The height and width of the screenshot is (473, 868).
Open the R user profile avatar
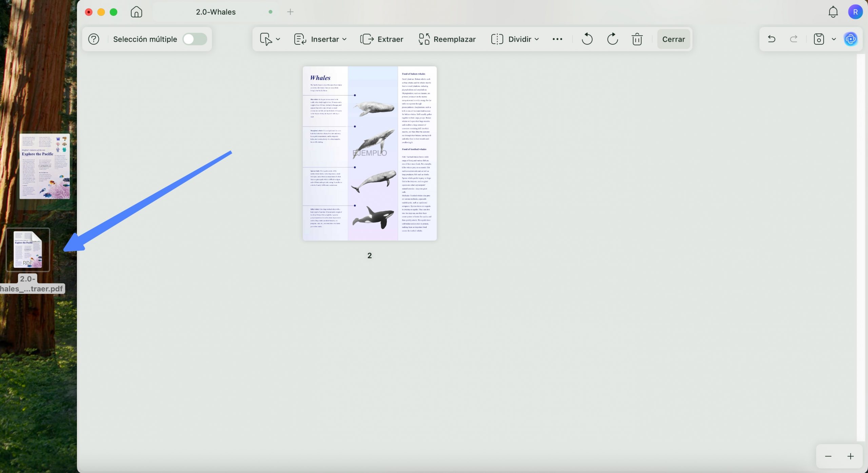[855, 12]
